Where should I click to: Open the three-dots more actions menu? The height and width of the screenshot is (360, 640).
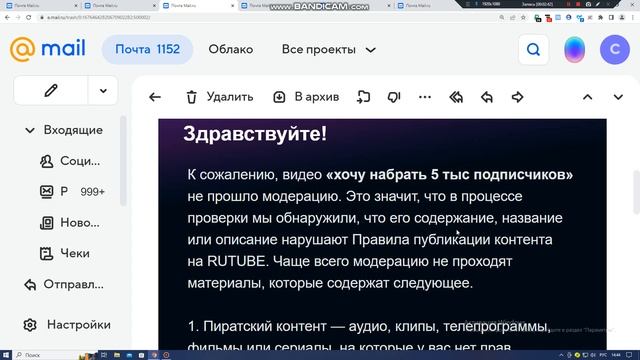click(425, 97)
